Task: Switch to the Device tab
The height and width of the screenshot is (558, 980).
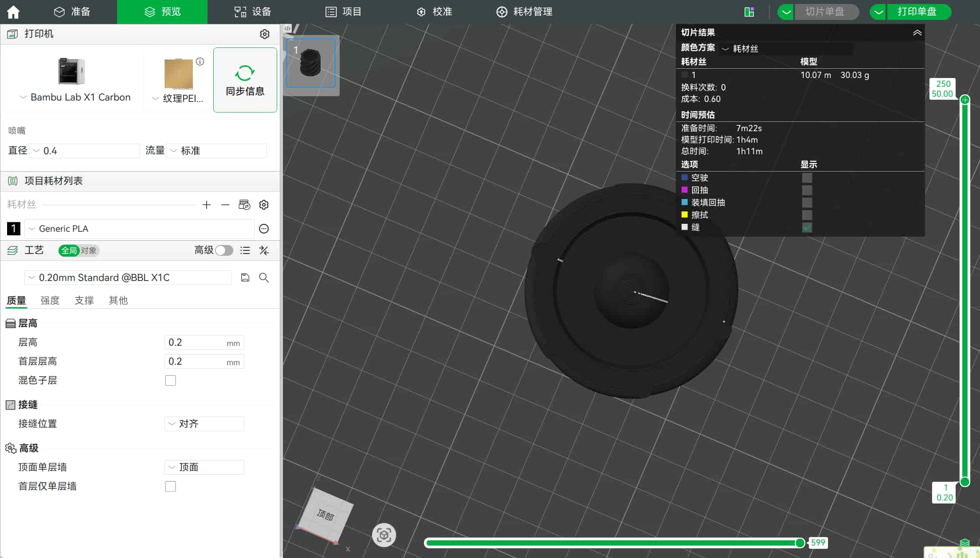Action: [253, 12]
